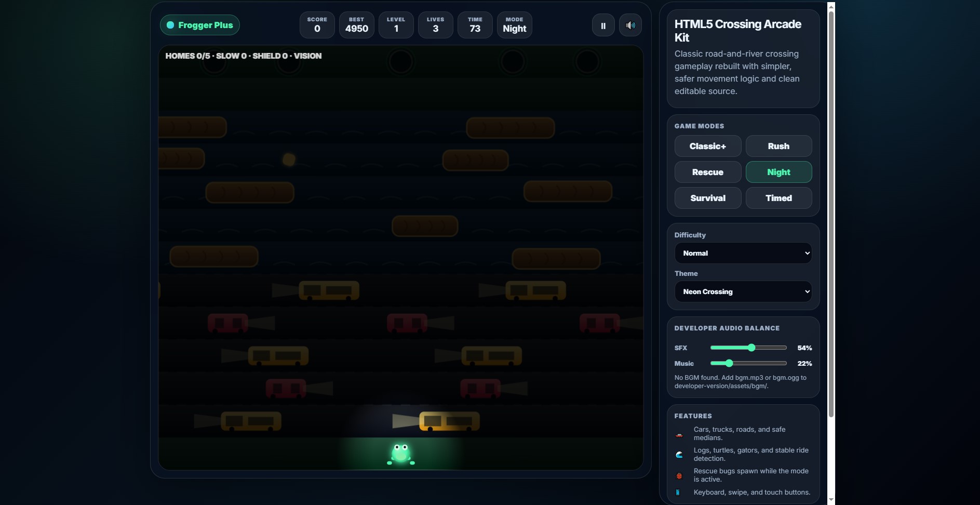Click the glowing orb on the river
Image resolution: width=980 pixels, height=505 pixels.
(x=289, y=160)
